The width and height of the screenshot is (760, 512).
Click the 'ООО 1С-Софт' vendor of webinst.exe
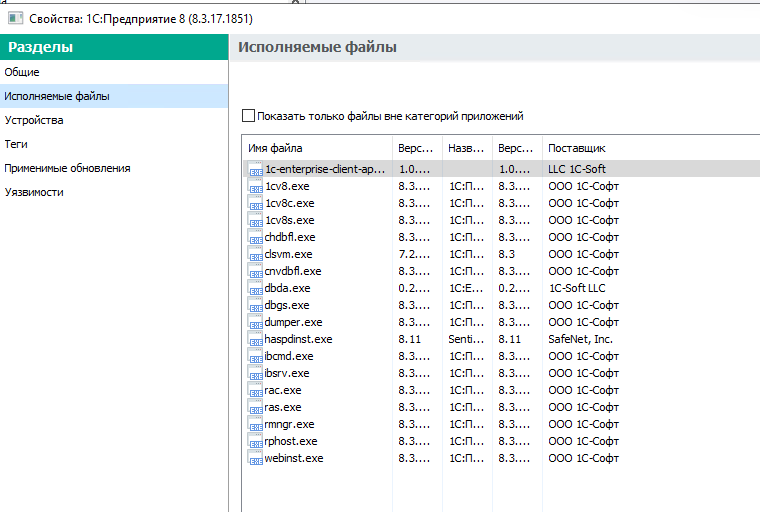point(584,458)
